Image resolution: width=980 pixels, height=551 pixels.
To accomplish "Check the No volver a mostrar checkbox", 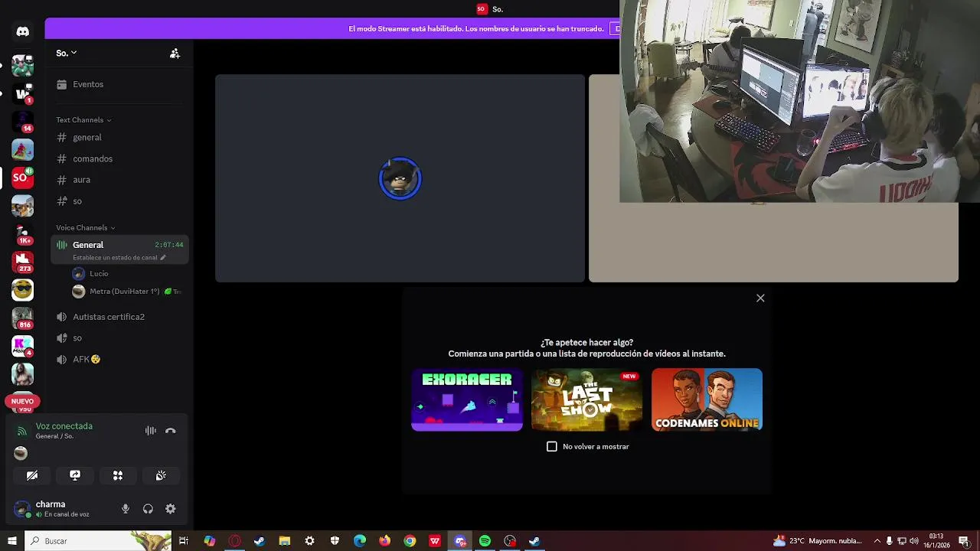I will [x=552, y=446].
